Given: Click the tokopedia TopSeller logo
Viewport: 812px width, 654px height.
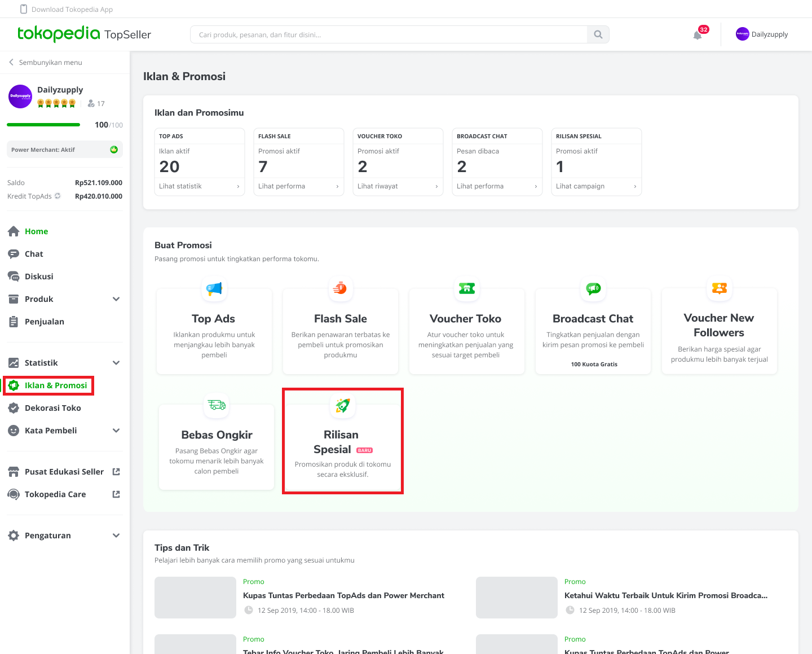Looking at the screenshot, I should tap(84, 34).
